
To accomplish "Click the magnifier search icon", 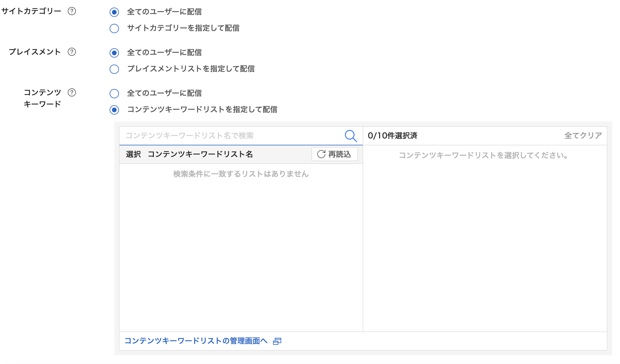I will [x=350, y=136].
